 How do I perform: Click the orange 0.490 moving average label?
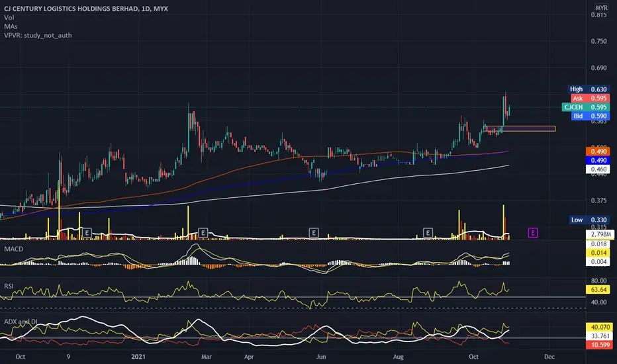[598, 152]
